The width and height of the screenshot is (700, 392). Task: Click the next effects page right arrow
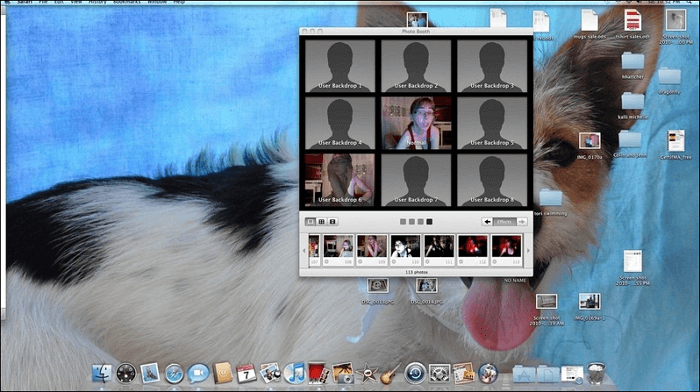[x=522, y=221]
